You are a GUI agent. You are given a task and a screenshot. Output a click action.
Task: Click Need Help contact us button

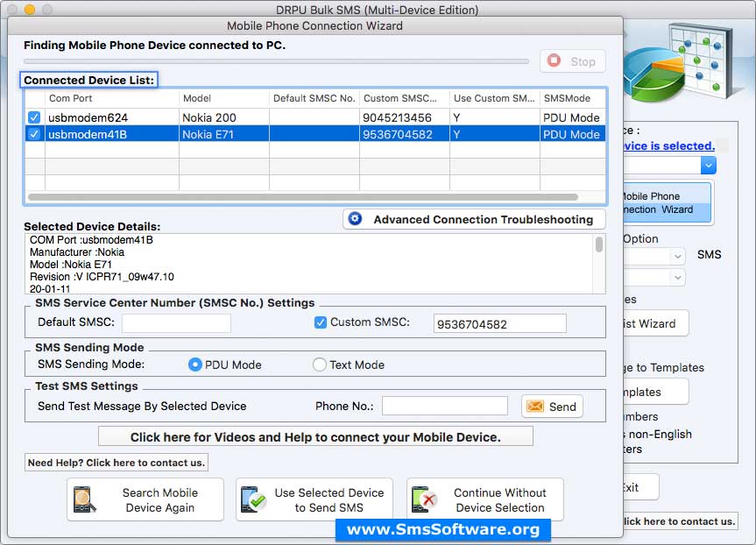(117, 463)
